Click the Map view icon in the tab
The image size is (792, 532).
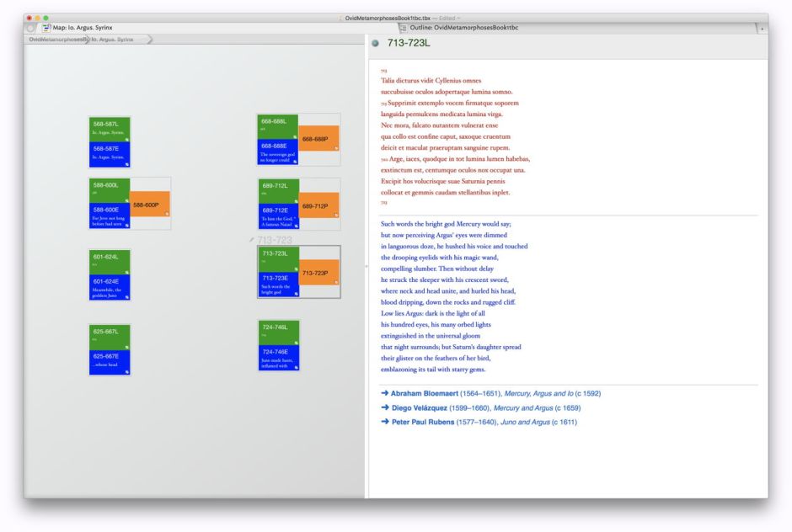[x=46, y=28]
